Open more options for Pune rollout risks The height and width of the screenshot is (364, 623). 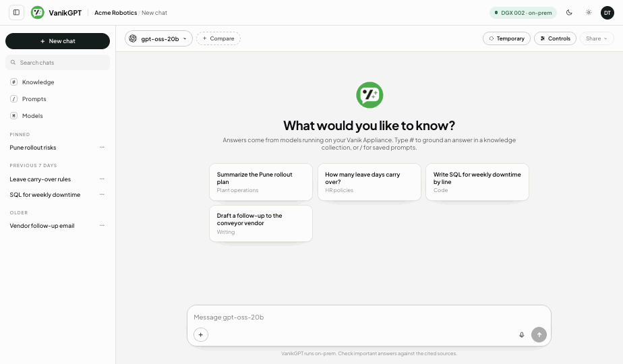coord(102,148)
